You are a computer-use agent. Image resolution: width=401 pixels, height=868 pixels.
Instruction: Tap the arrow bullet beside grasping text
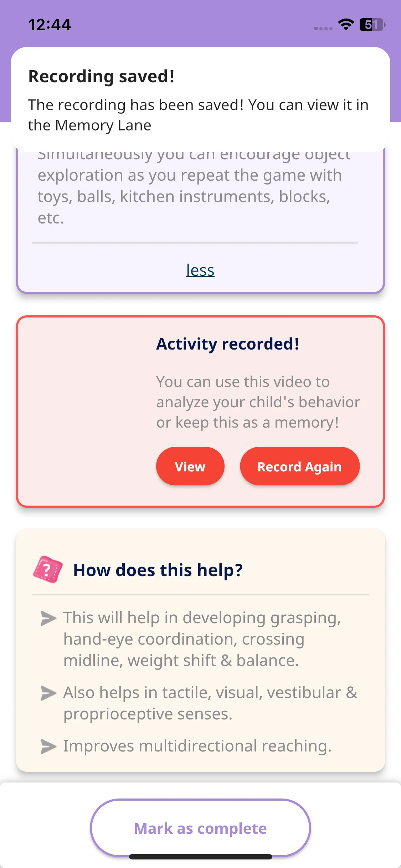(48, 618)
